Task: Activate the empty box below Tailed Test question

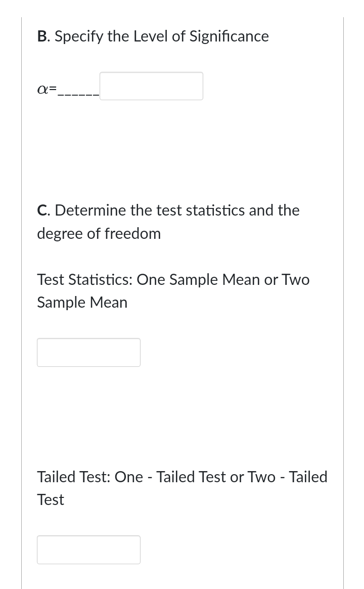Action: [88, 550]
